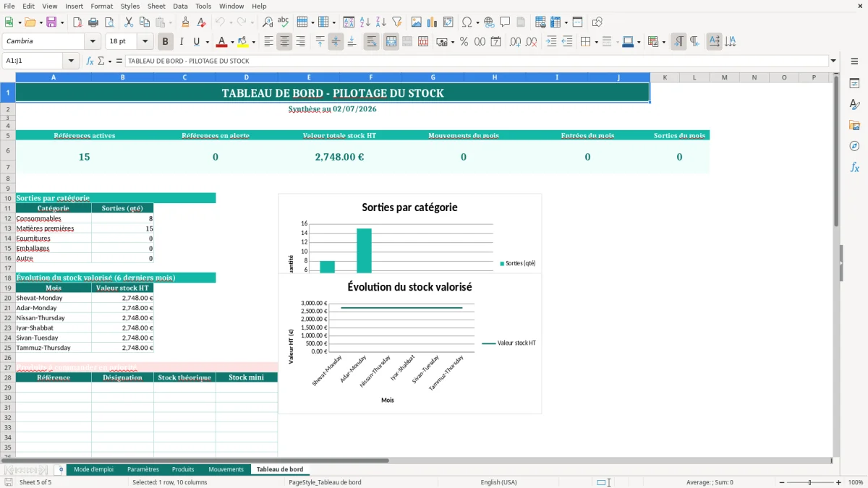Viewport: 868px width, 488px height.
Task: Click the Select Function sigma button
Action: click(101, 61)
